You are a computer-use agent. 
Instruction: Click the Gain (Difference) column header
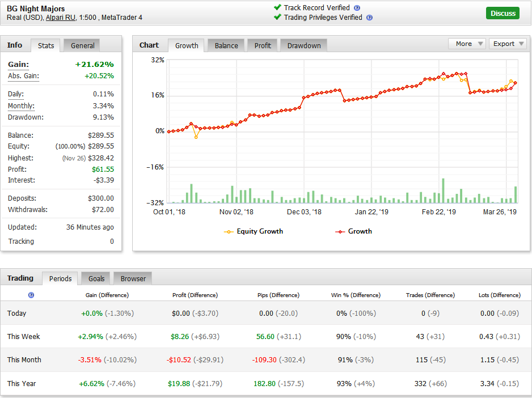click(x=107, y=295)
